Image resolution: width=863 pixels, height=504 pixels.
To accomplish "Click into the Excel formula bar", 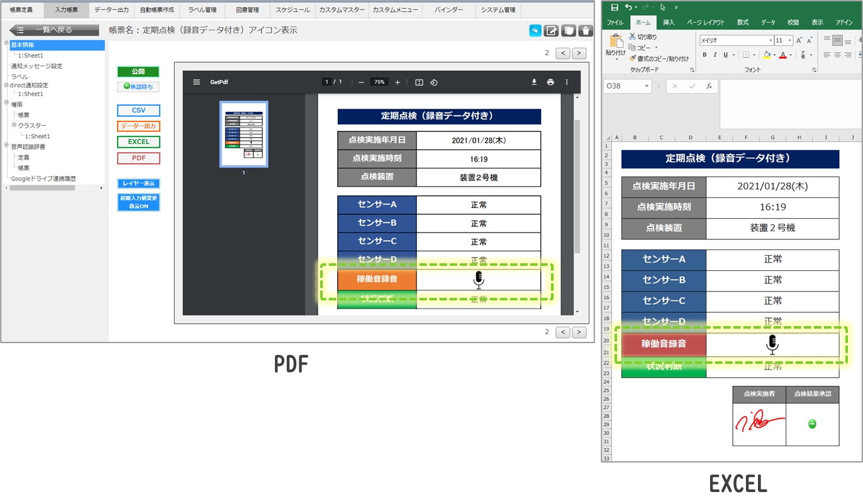I will click(791, 104).
